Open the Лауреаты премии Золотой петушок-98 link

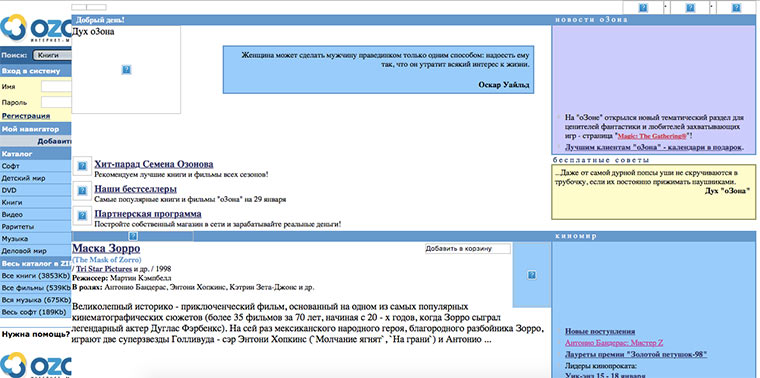[x=636, y=354]
